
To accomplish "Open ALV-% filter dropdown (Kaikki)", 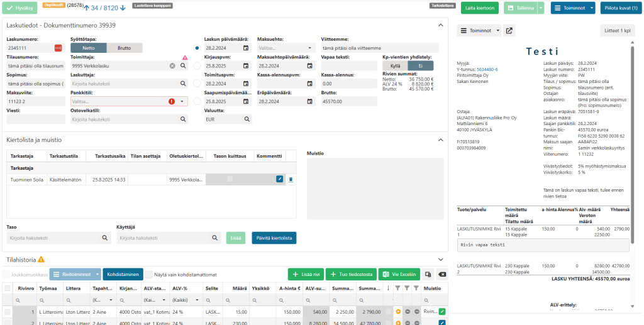I will click(x=184, y=300).
